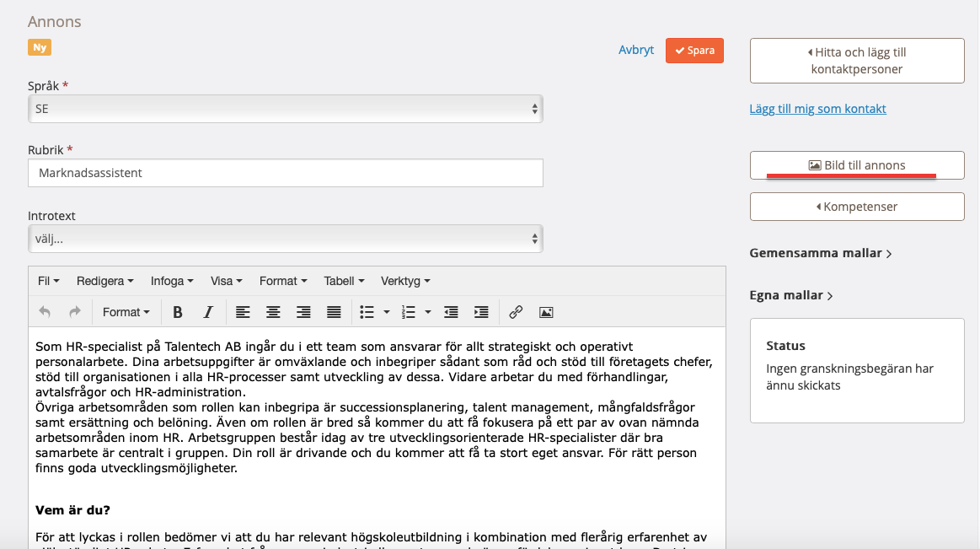Viewport: 980px width, 549px height.
Task: Open the Verktyg menu
Action: tap(405, 281)
